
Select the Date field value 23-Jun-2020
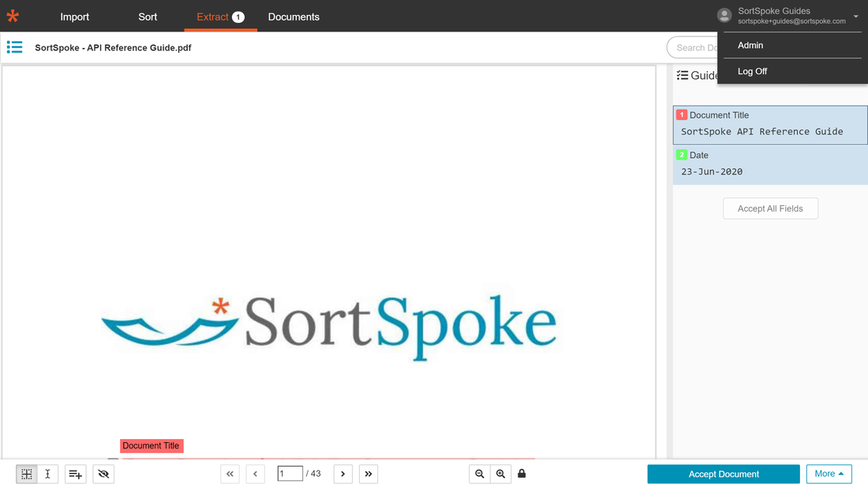712,171
